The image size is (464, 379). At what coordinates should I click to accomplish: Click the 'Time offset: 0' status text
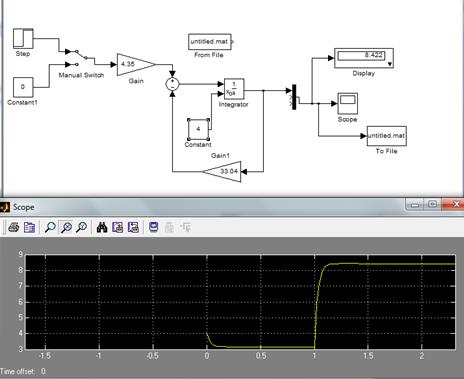point(23,371)
